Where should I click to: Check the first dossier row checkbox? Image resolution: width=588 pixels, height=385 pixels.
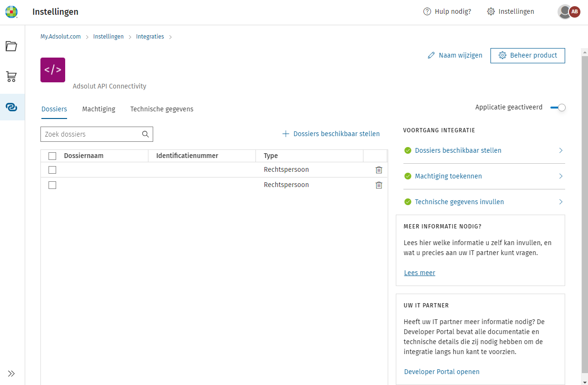[x=52, y=169]
